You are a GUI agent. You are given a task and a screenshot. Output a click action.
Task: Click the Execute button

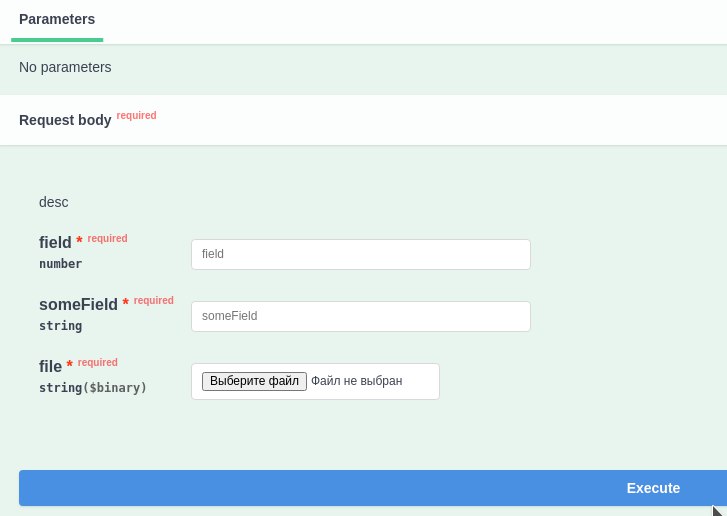(373, 488)
